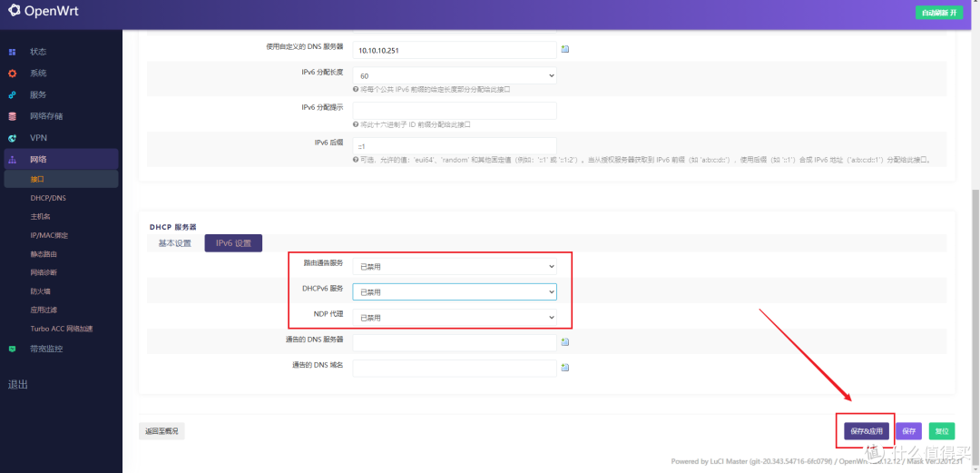The height and width of the screenshot is (473, 980).
Task: Select the 接口 submenu item
Action: [61, 179]
